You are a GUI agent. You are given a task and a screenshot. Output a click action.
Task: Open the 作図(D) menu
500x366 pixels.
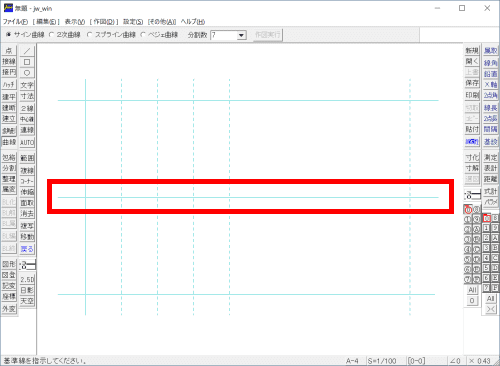coord(104,22)
